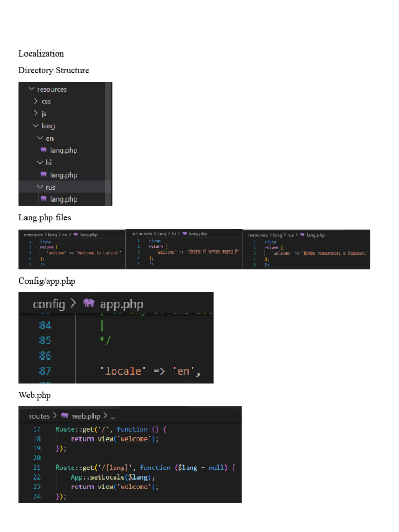
Task: Open lang.php inside the hi folder
Action: 64,175
